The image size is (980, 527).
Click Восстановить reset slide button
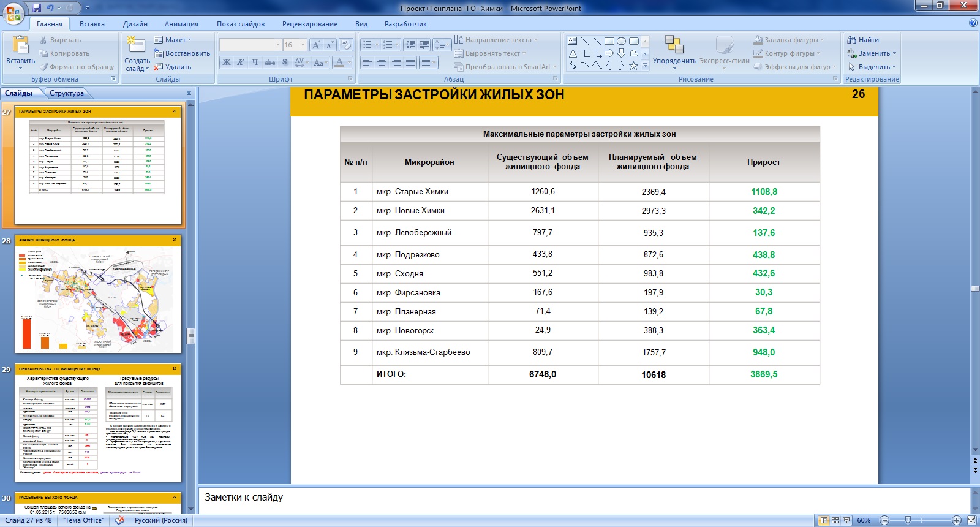tap(182, 53)
